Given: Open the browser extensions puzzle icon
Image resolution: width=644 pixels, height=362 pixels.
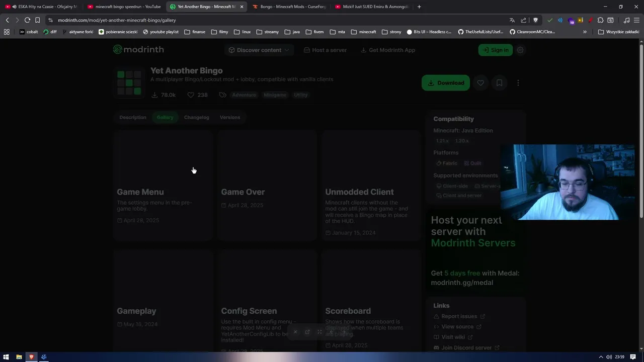Looking at the screenshot, I should coord(600,20).
